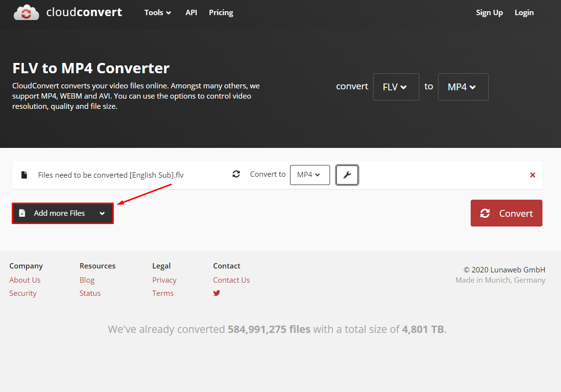The height and width of the screenshot is (392, 561).
Task: Open the Security link
Action: pos(23,293)
